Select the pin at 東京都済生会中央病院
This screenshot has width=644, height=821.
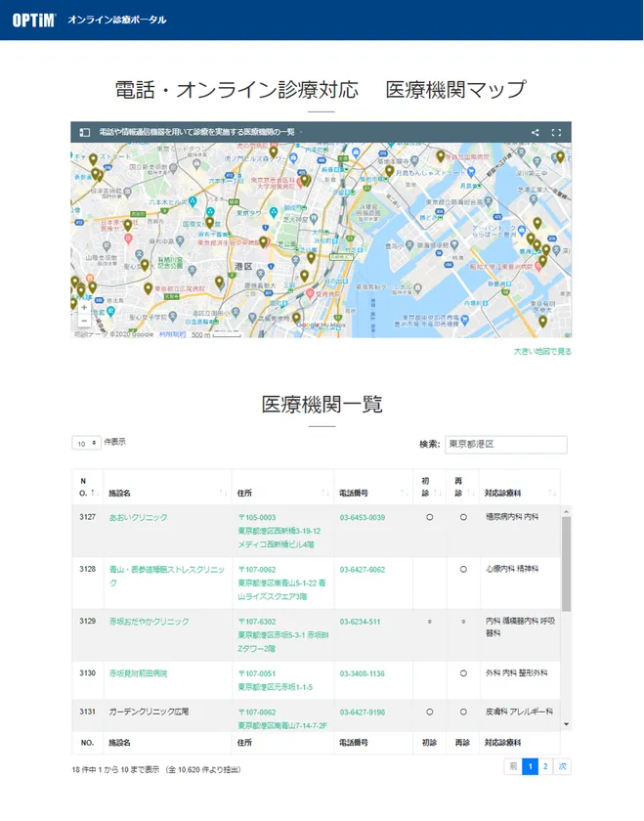tap(263, 242)
